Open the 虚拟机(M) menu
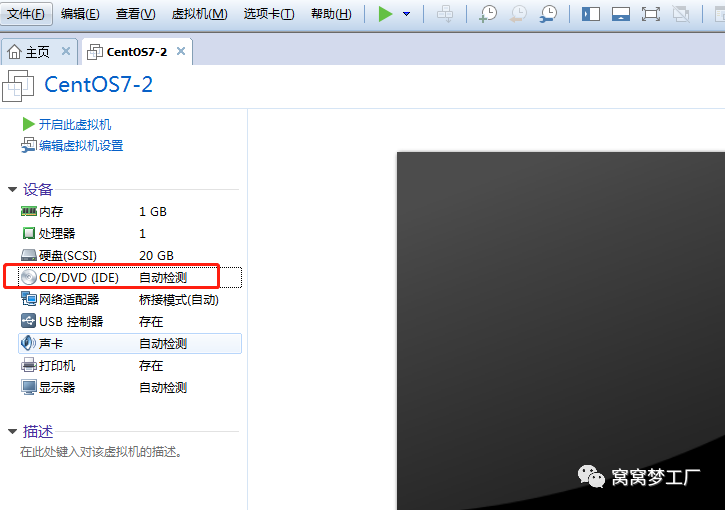725x510 pixels. (199, 14)
